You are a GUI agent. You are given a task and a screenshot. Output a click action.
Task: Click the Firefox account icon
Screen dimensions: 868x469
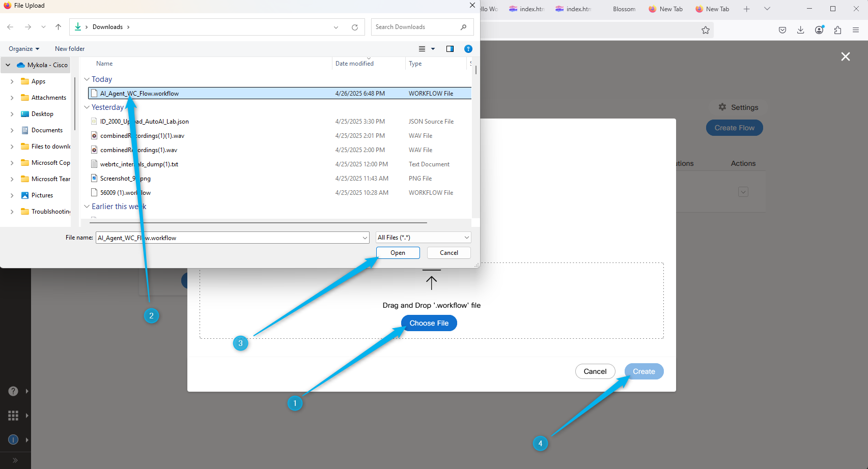point(819,30)
